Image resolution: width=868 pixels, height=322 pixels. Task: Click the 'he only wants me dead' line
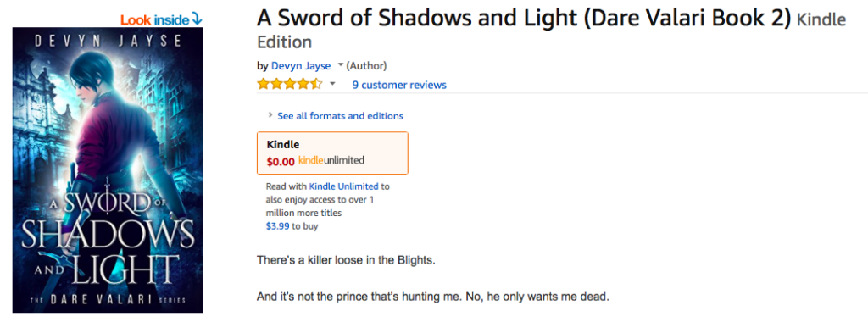pos(433,297)
